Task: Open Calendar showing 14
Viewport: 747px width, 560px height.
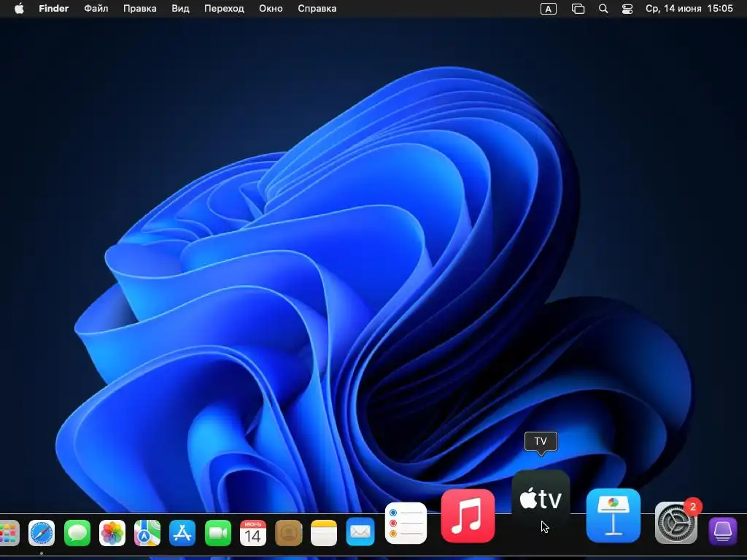Action: click(253, 532)
